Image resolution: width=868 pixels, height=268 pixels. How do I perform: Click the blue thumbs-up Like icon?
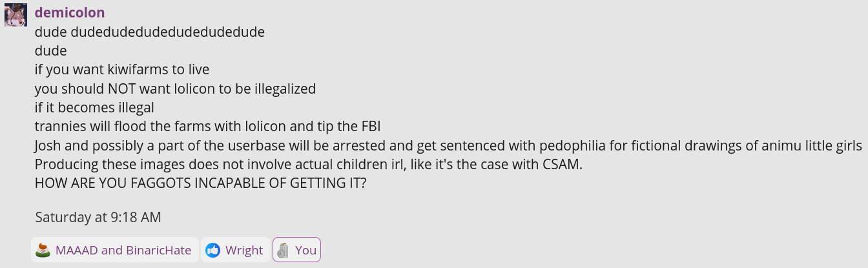pos(212,250)
